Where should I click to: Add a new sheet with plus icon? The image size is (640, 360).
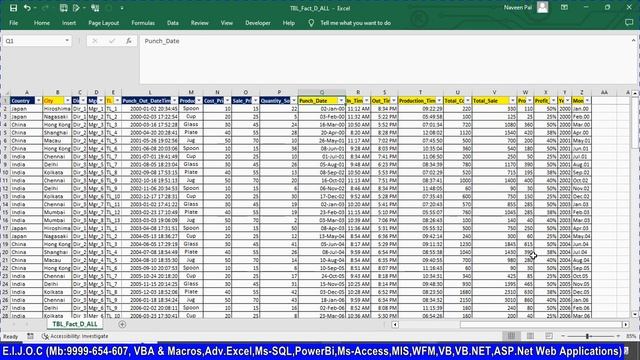coord(122,324)
